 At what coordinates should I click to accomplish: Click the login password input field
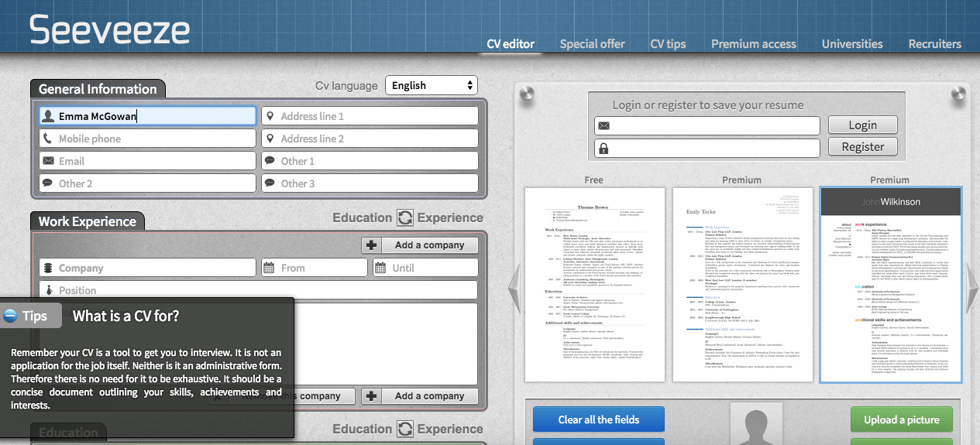pyautogui.click(x=707, y=148)
